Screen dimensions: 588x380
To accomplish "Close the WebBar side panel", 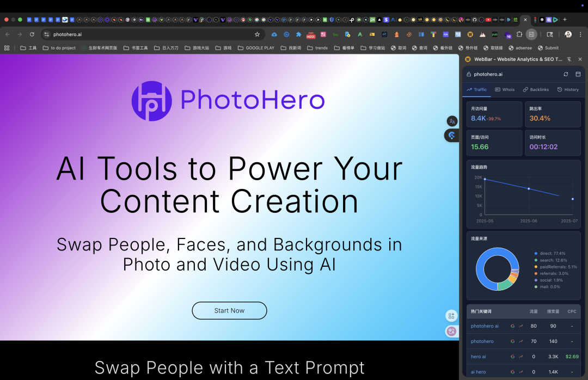I will click(580, 59).
